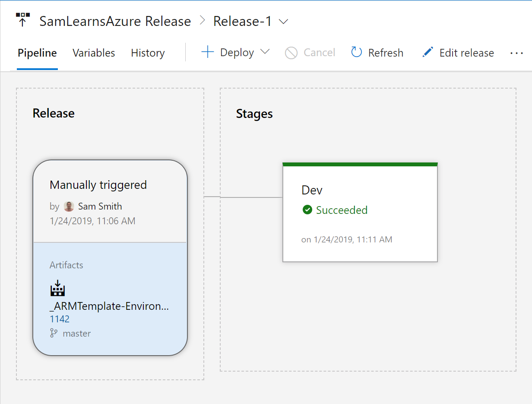
Task: Click the SamLearnsAzure Release breadcrumb
Action: pos(115,22)
